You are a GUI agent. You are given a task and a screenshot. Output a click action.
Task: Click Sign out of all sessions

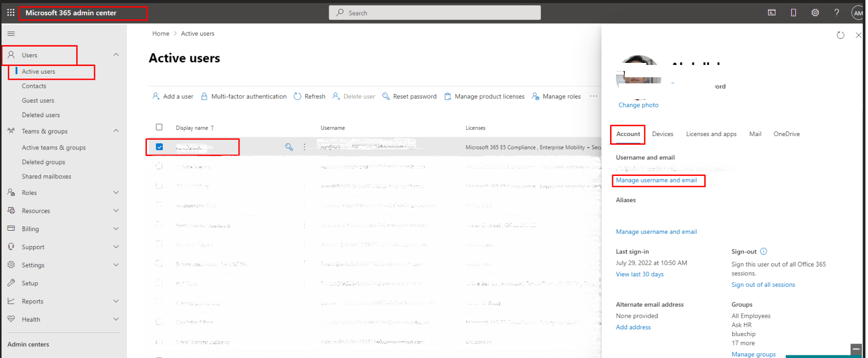[x=763, y=285]
